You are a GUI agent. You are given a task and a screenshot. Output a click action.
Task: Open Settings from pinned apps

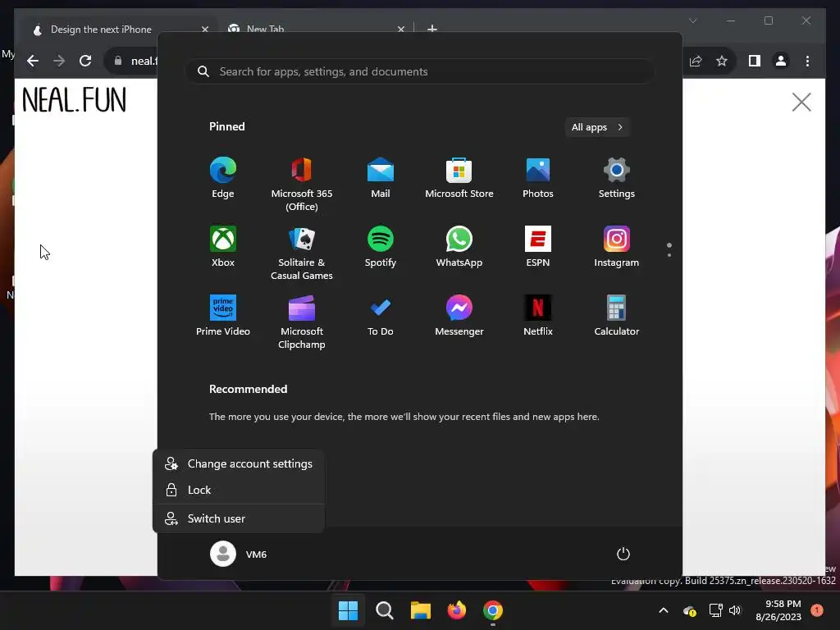click(x=617, y=178)
